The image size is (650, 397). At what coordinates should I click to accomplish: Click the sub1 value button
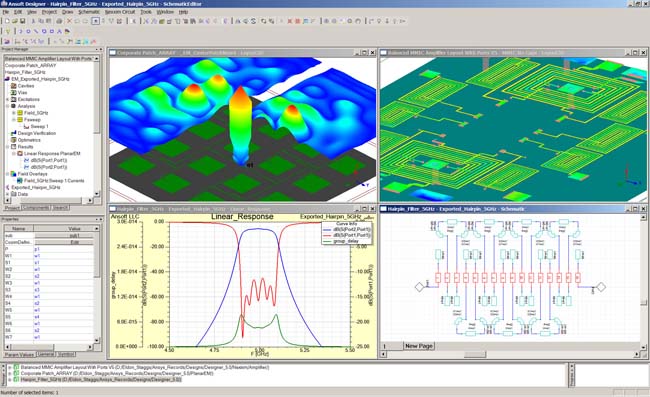tap(64, 235)
